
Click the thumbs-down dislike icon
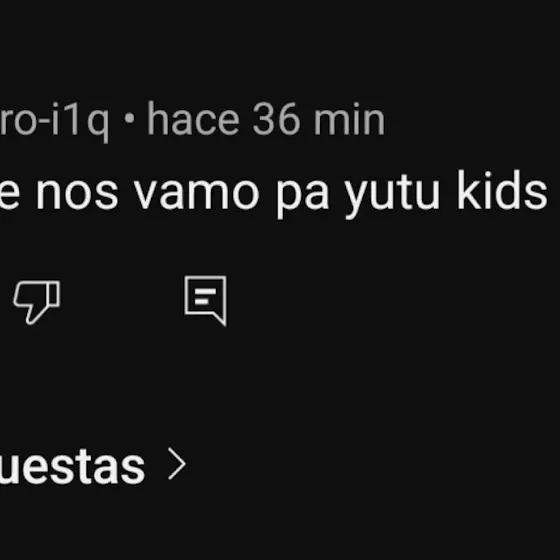coord(37,302)
